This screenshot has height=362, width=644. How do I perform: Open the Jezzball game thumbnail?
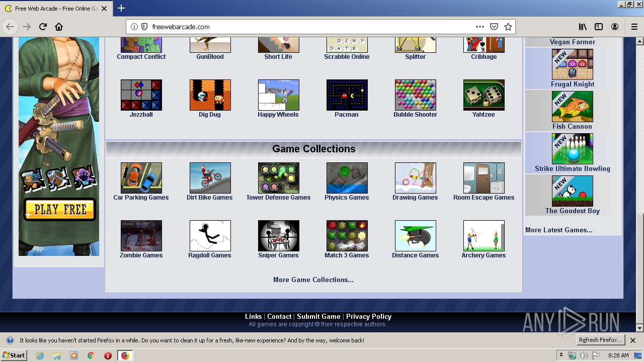point(141,95)
